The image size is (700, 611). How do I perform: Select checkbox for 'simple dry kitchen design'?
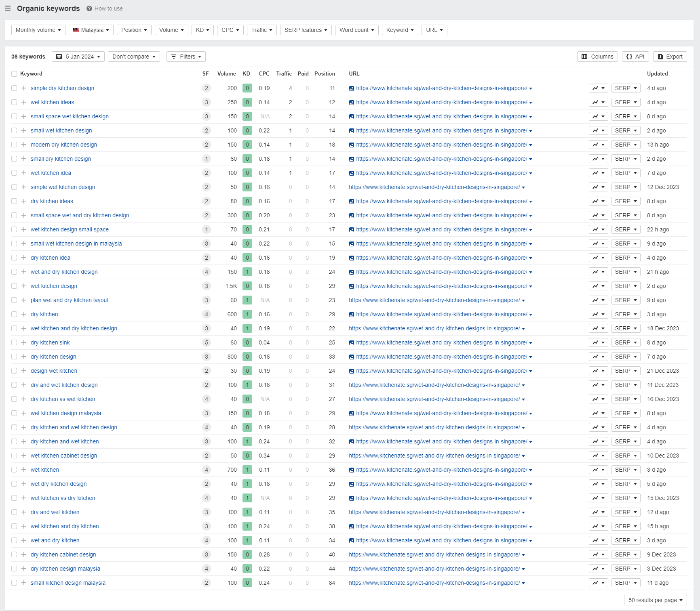click(x=14, y=88)
